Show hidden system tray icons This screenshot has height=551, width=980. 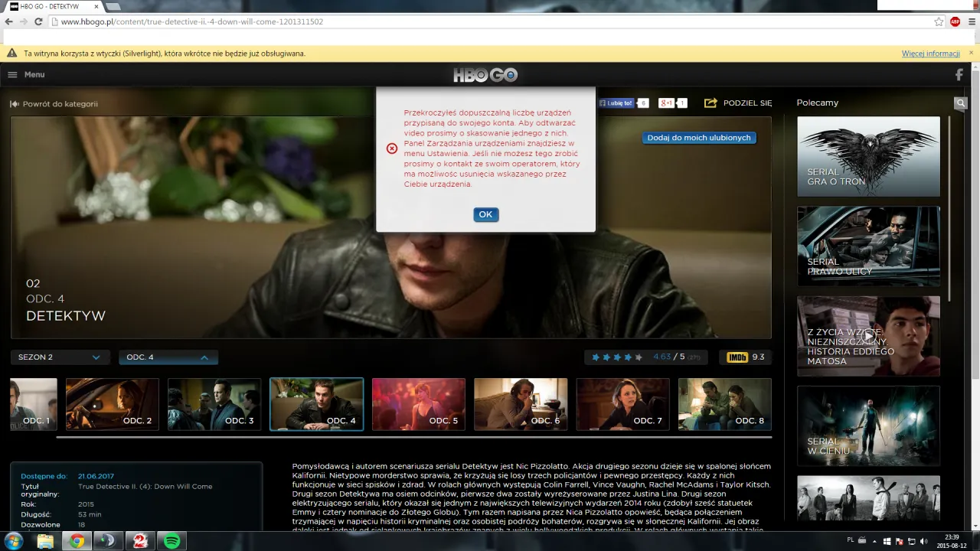click(x=876, y=541)
